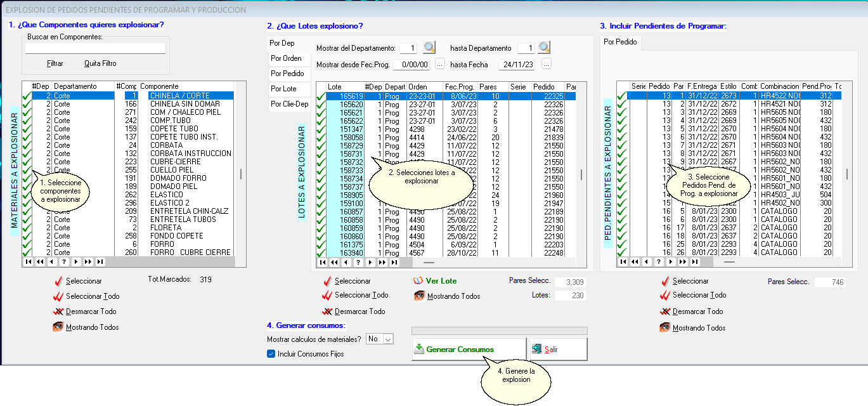Switch to Por Clie-Dep tab
The image size is (868, 406).
tap(289, 104)
